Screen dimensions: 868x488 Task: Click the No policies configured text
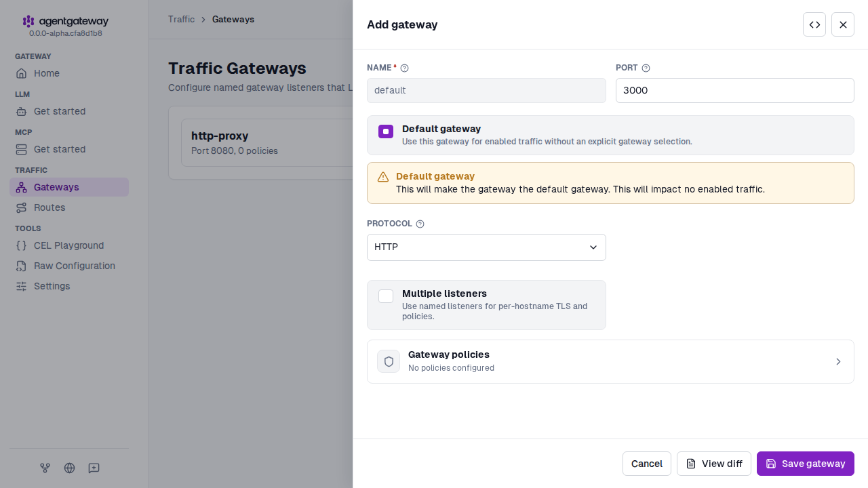click(x=451, y=368)
